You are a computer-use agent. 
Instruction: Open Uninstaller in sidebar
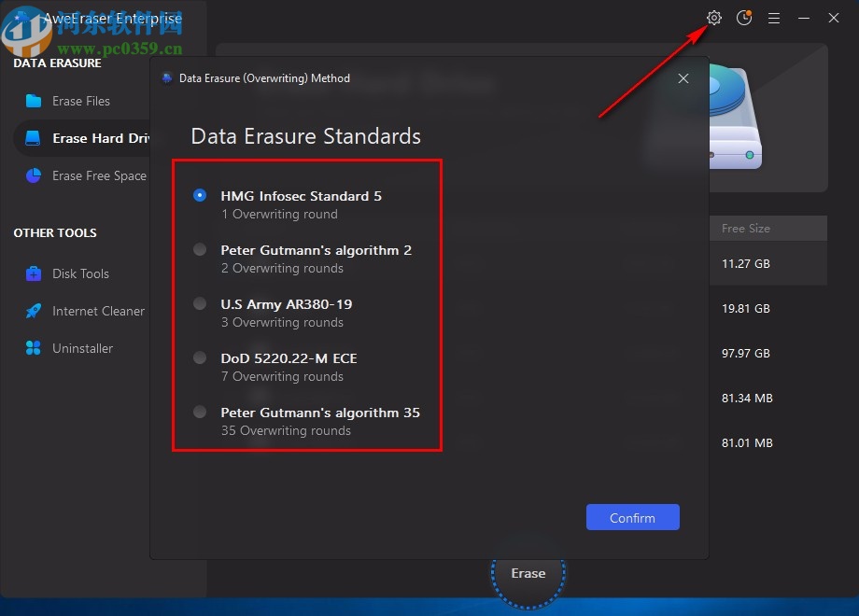click(x=82, y=348)
